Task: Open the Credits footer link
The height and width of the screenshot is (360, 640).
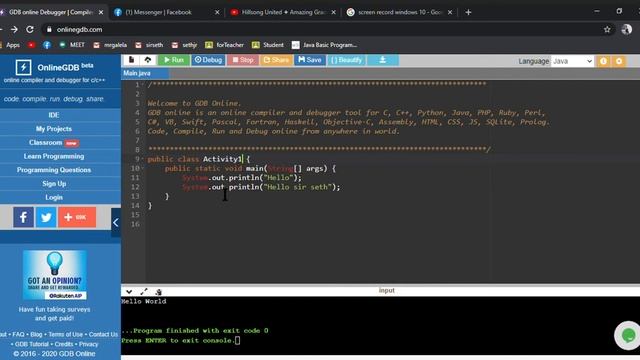Action: 64,344
